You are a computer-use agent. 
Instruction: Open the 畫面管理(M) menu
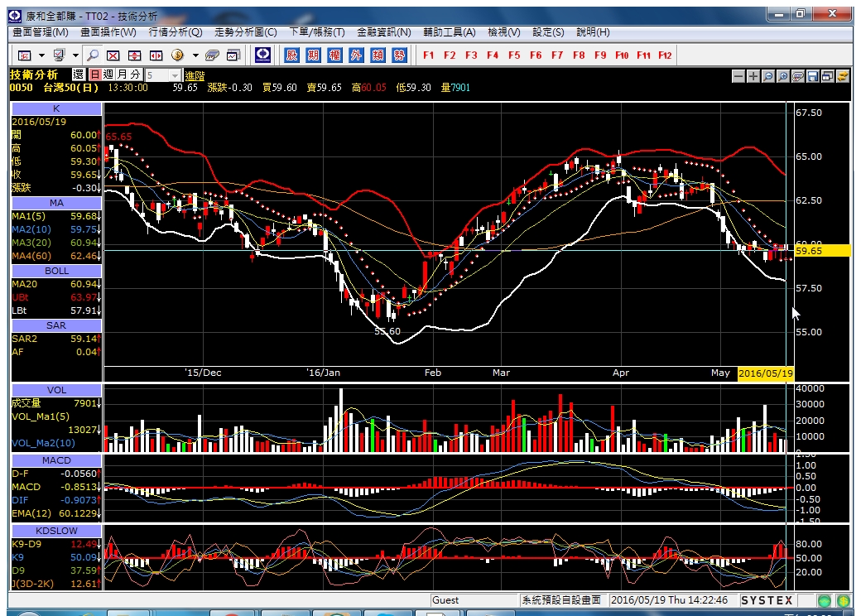41,32
